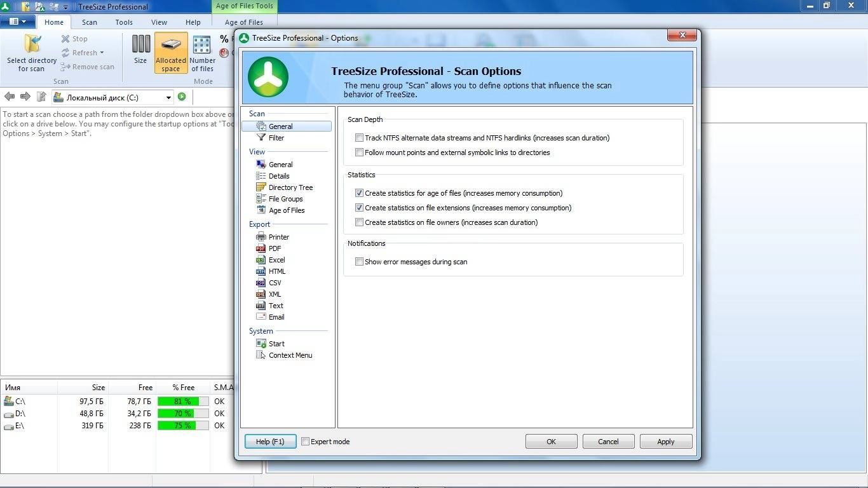Switch to the Scan ribbon tab
The height and width of the screenshot is (488, 868).
(x=90, y=22)
